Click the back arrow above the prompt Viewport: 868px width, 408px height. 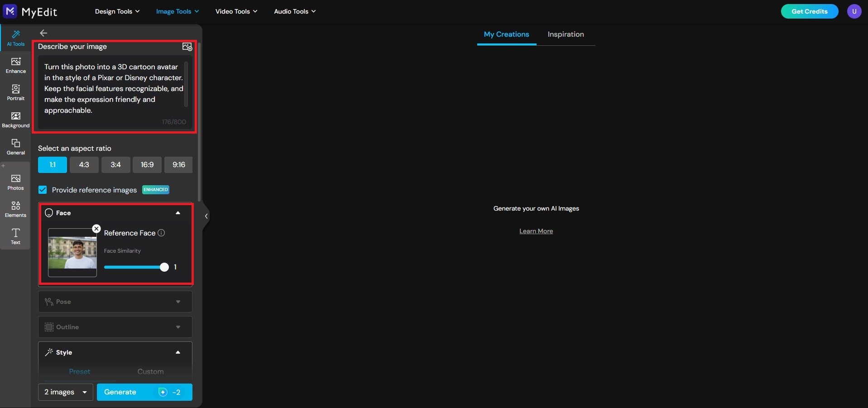pos(43,33)
